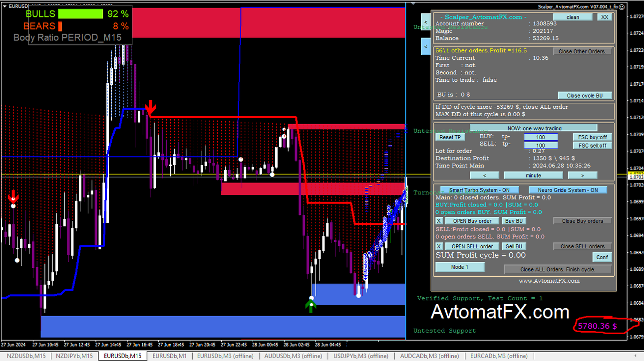
Task: Select the active EURUSDb,M15 chart tab
Action: 122,356
